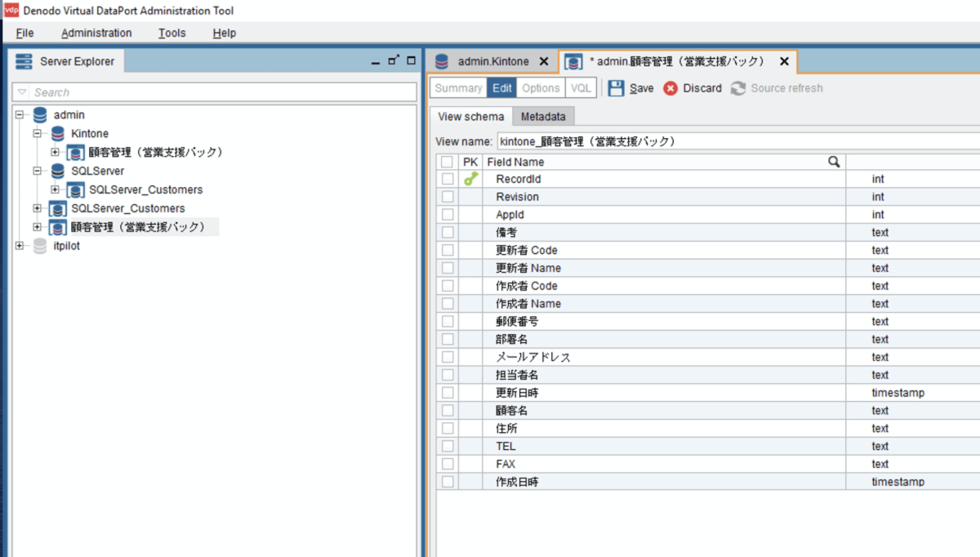The image size is (980, 557).
Task: Click the Kintone data source icon
Action: 58,133
